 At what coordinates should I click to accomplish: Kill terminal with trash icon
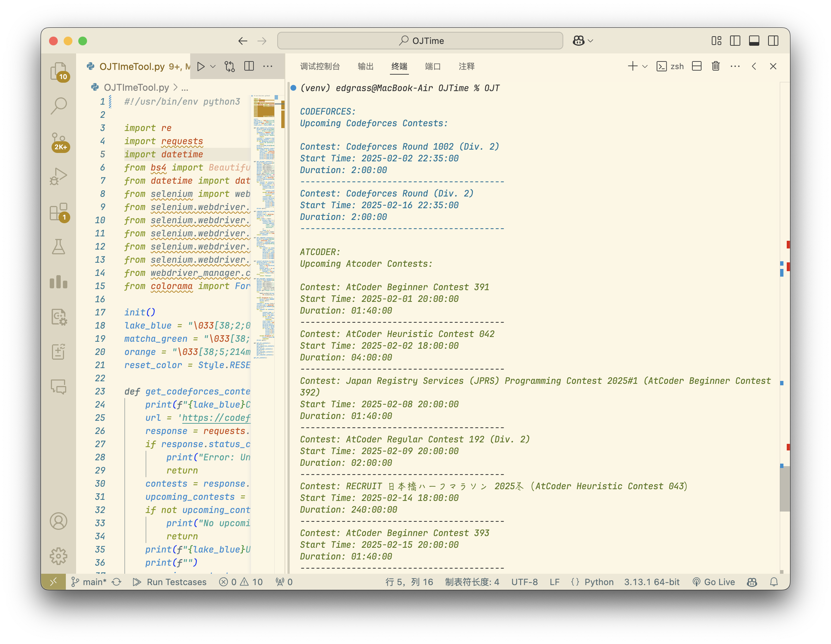pyautogui.click(x=716, y=67)
